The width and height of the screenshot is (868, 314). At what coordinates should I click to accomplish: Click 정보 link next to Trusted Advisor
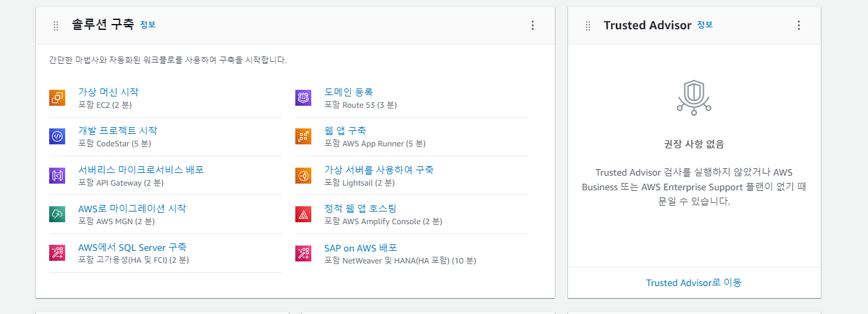[705, 25]
